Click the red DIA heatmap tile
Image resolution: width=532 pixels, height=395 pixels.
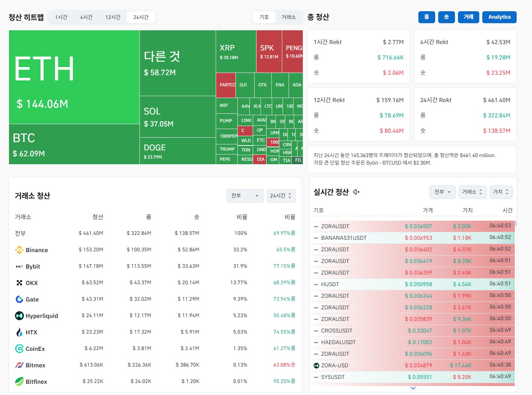click(260, 159)
